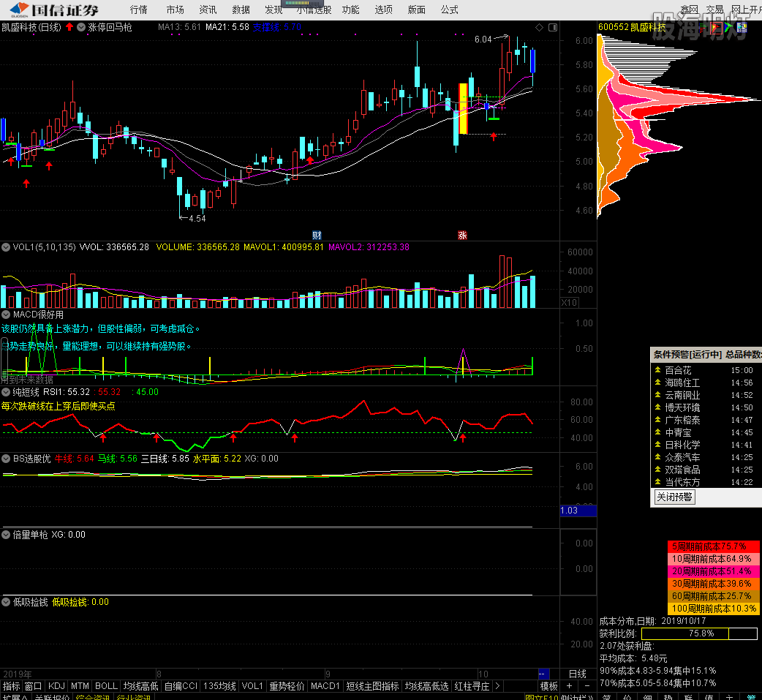Screen dimensions: 762x700
Task: Click the 指标 button in the bottom bar
Action: pos(11,686)
